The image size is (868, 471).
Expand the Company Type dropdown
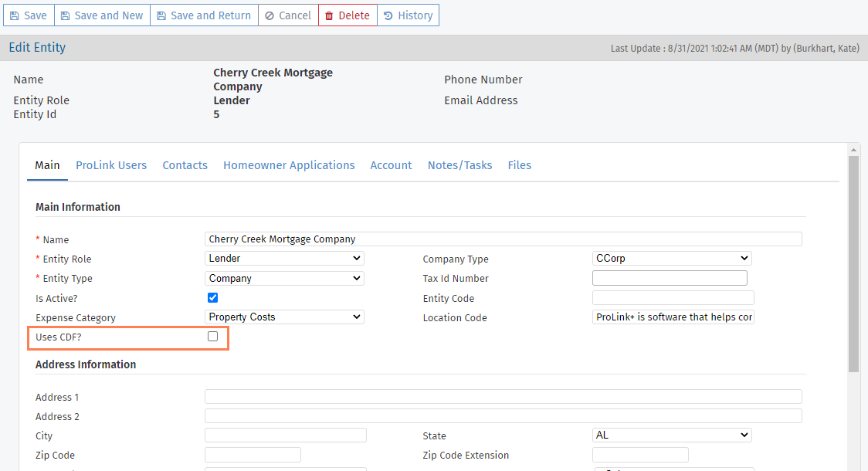672,259
